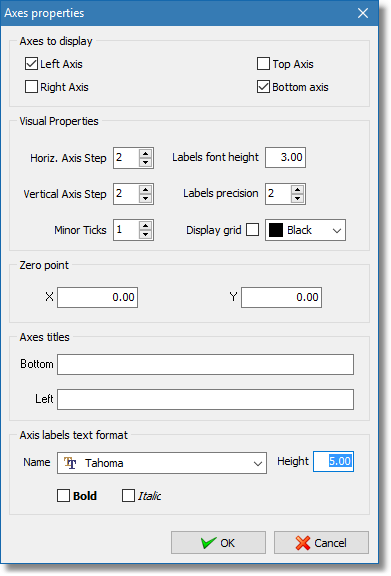This screenshot has width=391, height=576.
Task: Enable the Italic checkbox
Action: point(128,496)
